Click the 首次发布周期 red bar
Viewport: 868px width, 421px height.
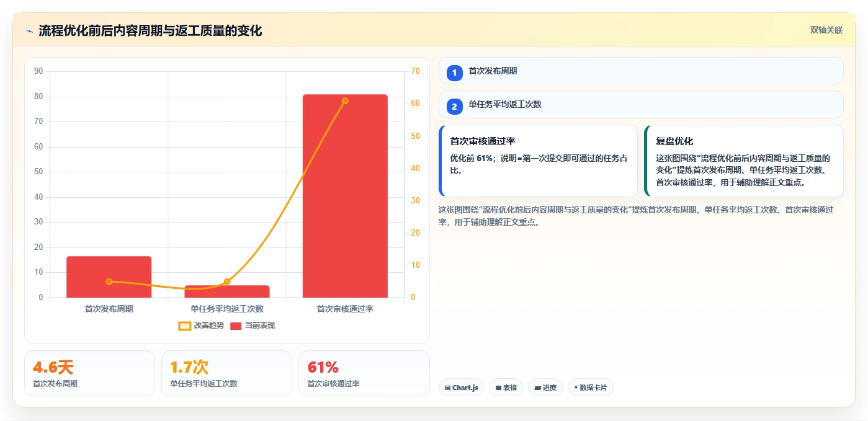tap(109, 277)
